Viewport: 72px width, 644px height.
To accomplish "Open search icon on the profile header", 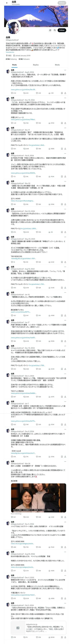I will [x=55, y=30].
